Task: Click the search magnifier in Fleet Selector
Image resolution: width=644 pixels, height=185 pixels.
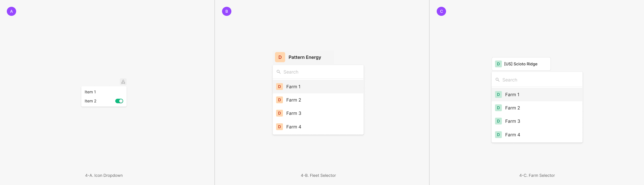Action: point(279,72)
